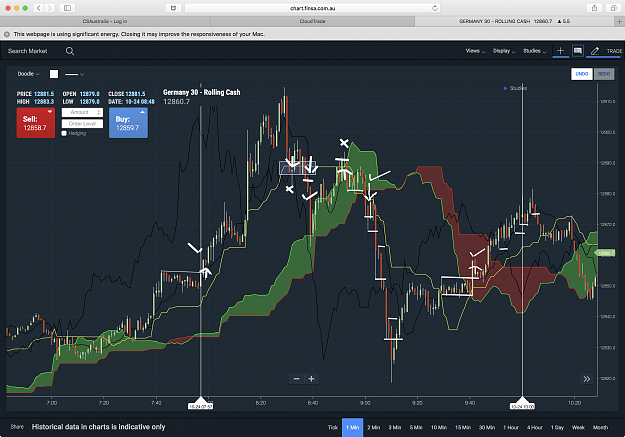Open the Doodle tool dropdown
This screenshot has height=437, width=625.
[x=28, y=74]
